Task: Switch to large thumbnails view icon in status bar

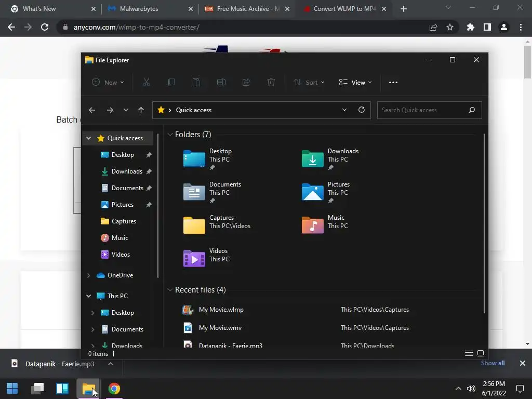Action: click(481, 353)
